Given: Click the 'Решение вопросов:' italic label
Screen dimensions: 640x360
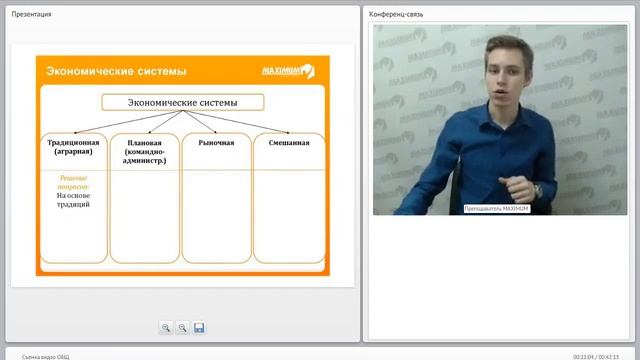Looking at the screenshot, I should [73, 182].
